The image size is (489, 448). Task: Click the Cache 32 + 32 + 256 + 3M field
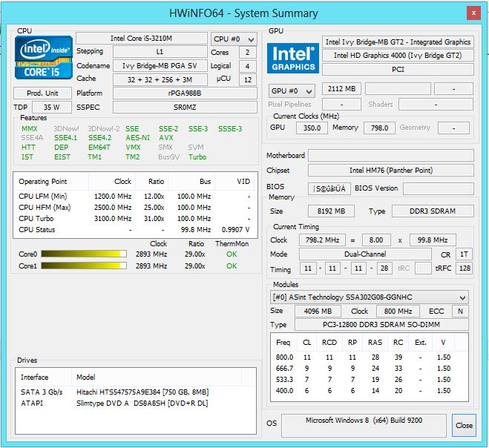click(x=160, y=80)
